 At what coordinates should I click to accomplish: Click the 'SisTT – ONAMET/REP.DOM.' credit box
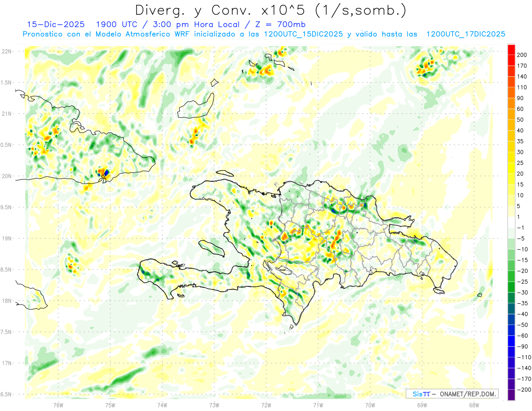452,394
